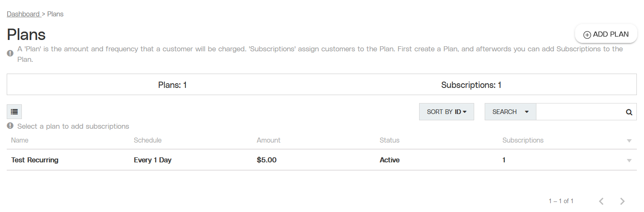The width and height of the screenshot is (644, 212).
Task: Click the search magnifier icon
Action: point(629,112)
